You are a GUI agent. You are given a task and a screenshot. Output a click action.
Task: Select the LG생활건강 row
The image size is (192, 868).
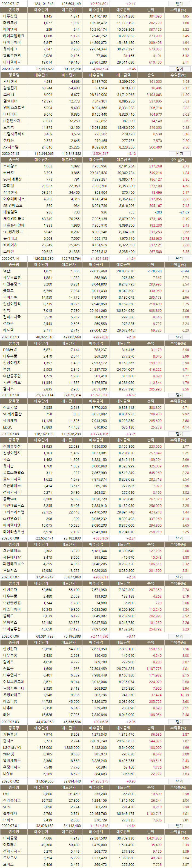96,748
